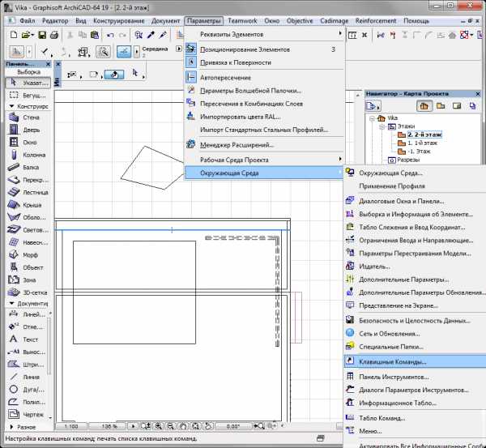Click the zoom out magnifier at bottom

[170, 426]
